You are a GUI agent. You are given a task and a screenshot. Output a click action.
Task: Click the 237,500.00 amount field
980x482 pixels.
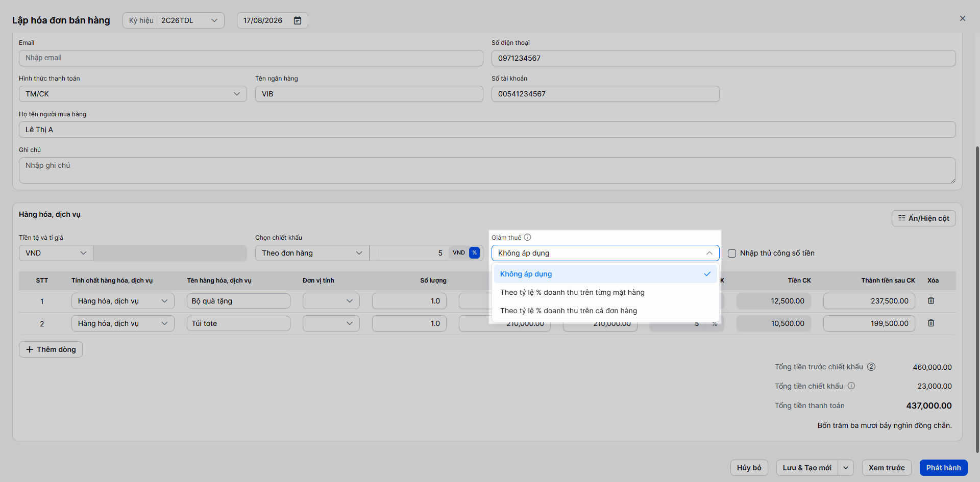[x=869, y=301]
